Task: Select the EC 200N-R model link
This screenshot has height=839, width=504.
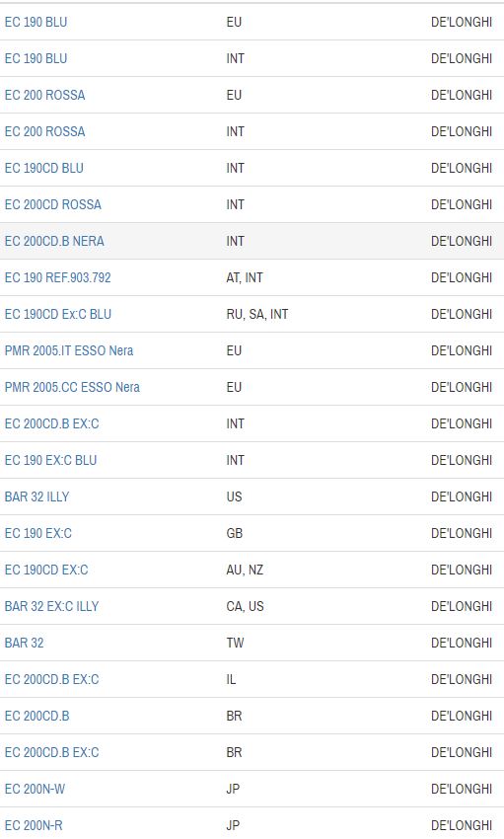Action: tap(34, 825)
